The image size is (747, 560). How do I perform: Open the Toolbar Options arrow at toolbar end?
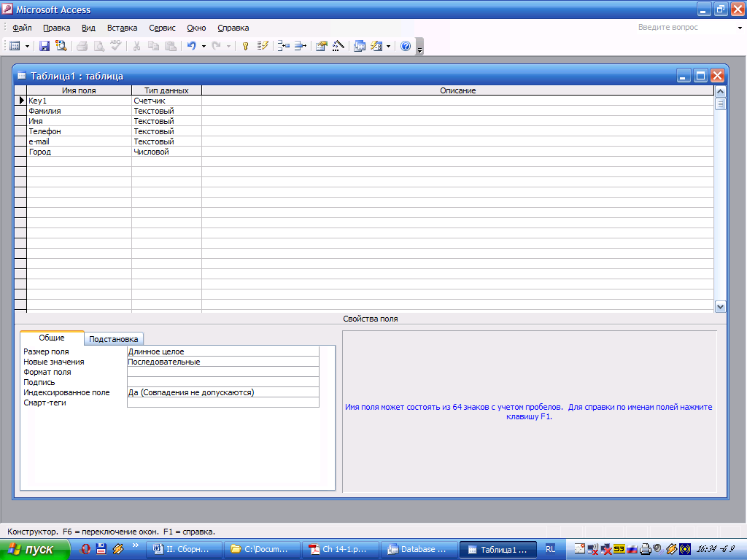tap(419, 47)
